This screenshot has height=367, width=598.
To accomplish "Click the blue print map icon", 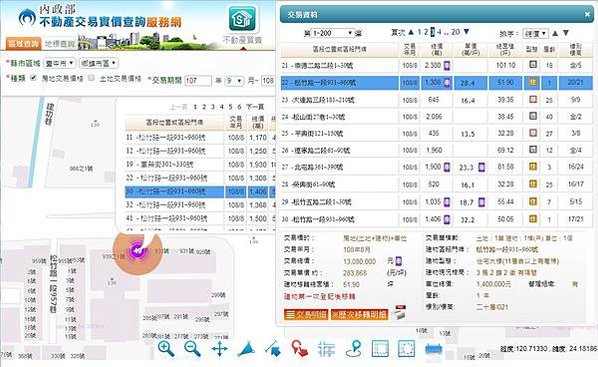I will (x=433, y=349).
